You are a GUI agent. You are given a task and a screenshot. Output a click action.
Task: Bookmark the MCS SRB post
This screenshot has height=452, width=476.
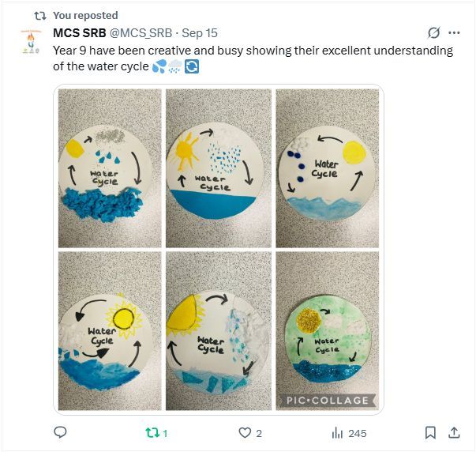point(430,433)
